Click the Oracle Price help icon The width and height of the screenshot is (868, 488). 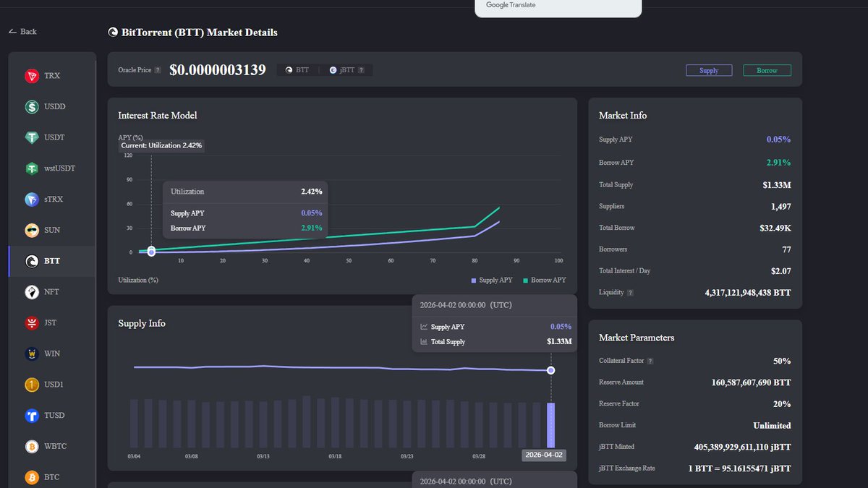[158, 70]
